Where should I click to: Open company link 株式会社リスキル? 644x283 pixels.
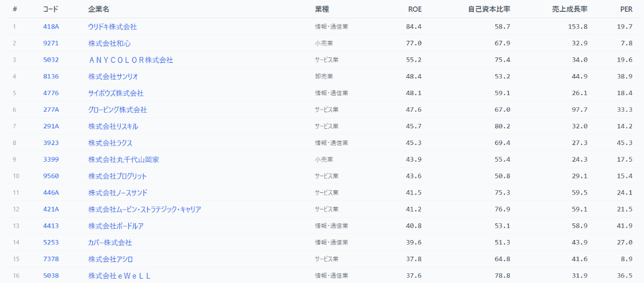point(113,126)
